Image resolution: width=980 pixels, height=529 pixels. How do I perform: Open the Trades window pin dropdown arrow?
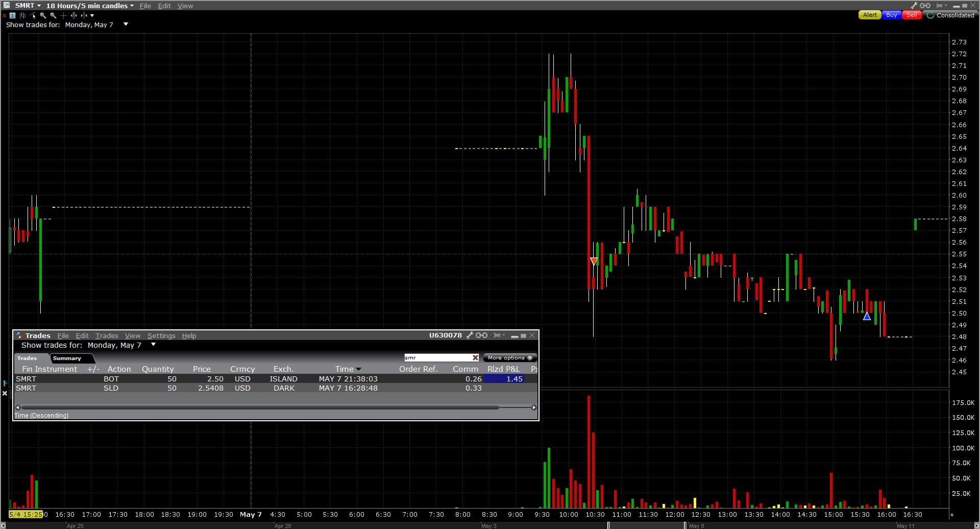pos(503,335)
